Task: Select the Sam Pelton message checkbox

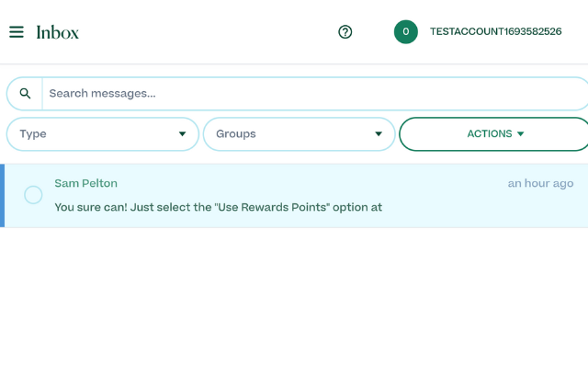Action: (33, 195)
